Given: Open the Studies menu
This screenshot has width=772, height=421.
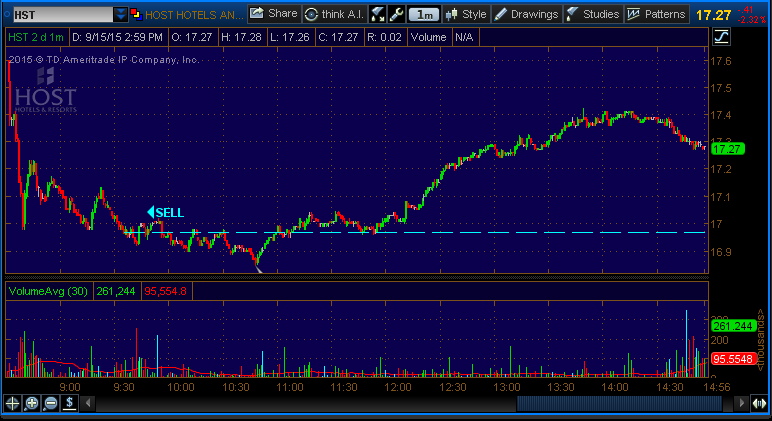Looking at the screenshot, I should 593,14.
